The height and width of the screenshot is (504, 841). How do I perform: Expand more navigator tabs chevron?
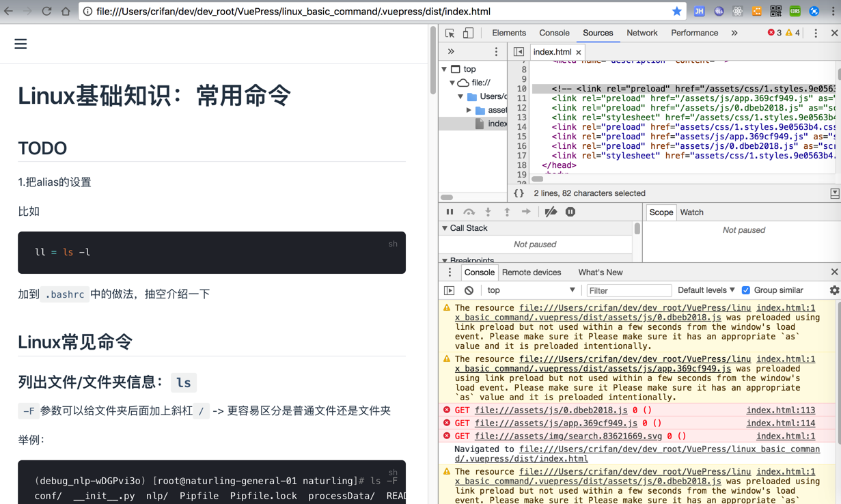451,52
